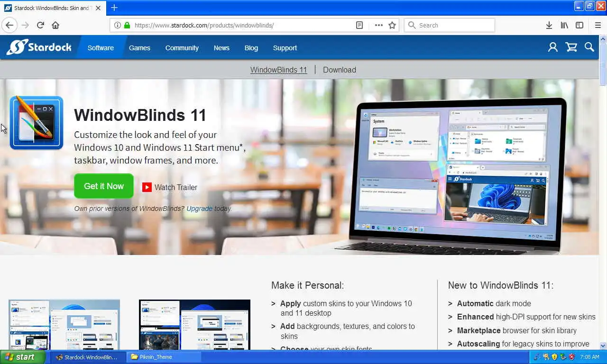This screenshot has height=364, width=607.
Task: Click the Upgrade link
Action: [x=200, y=209]
